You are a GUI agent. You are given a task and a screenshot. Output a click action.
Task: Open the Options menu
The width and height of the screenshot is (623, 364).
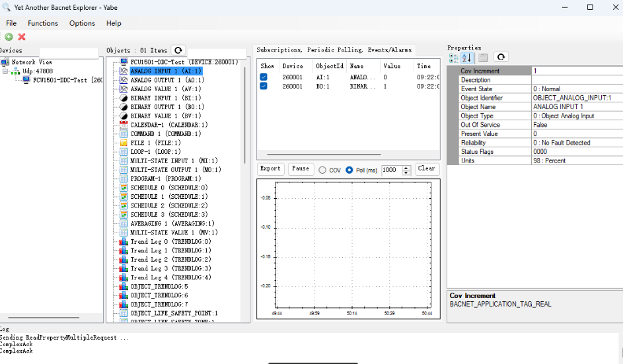pos(82,23)
